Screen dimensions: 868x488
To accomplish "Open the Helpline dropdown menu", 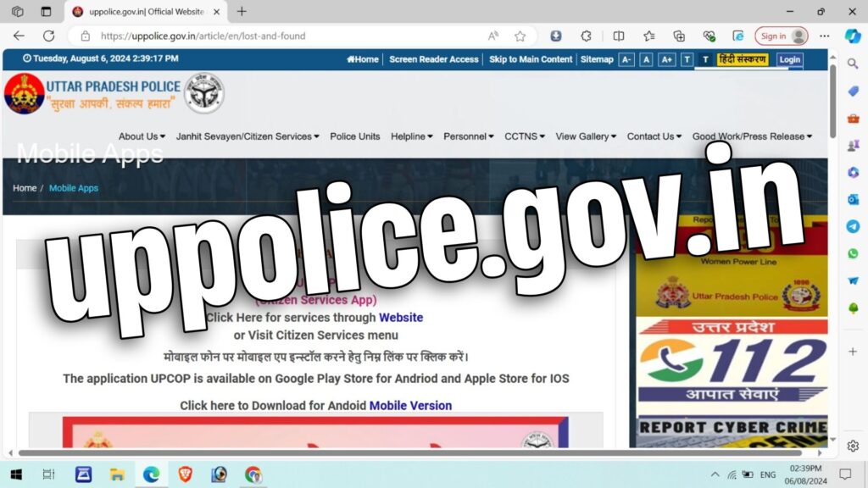I will click(x=411, y=136).
